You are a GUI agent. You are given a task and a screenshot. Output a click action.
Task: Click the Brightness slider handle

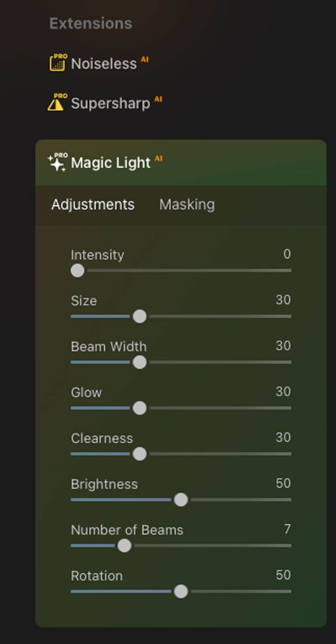click(181, 500)
